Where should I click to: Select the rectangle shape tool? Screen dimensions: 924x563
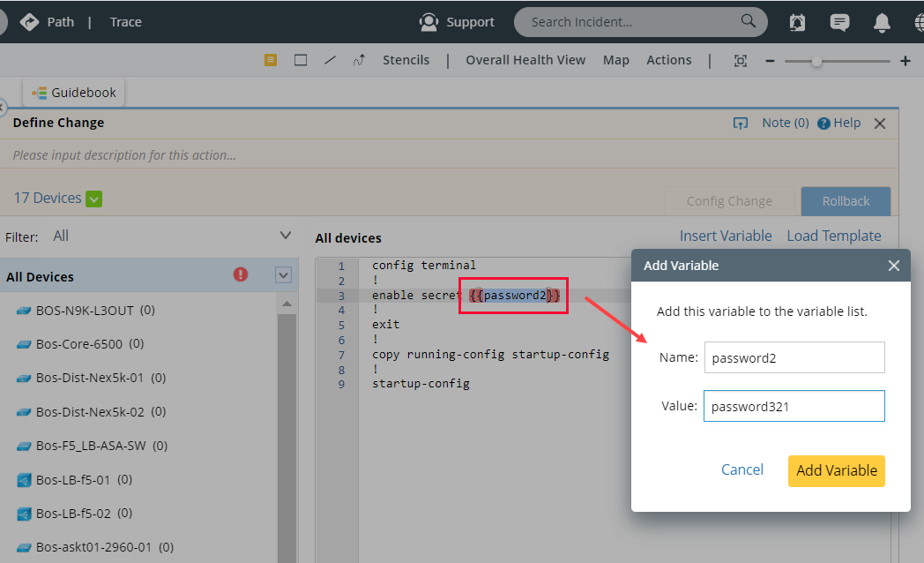coord(301,60)
